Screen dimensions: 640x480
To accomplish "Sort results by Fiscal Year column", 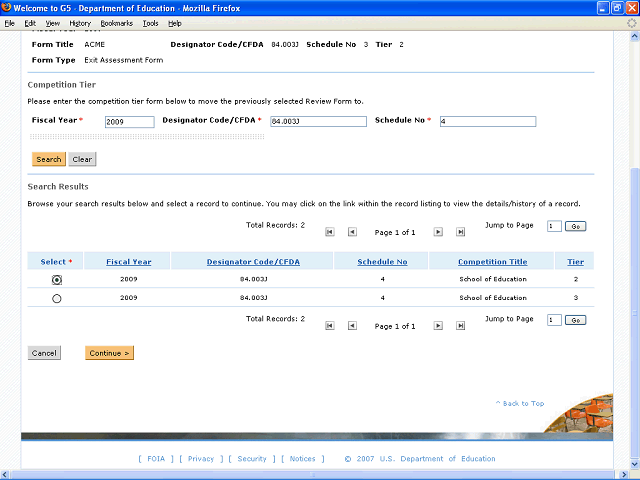I will [129, 262].
